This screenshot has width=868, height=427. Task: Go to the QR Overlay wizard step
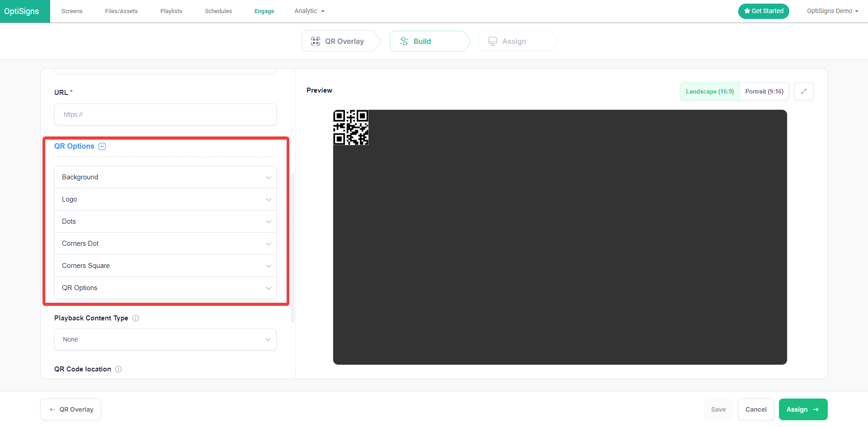[x=341, y=41]
